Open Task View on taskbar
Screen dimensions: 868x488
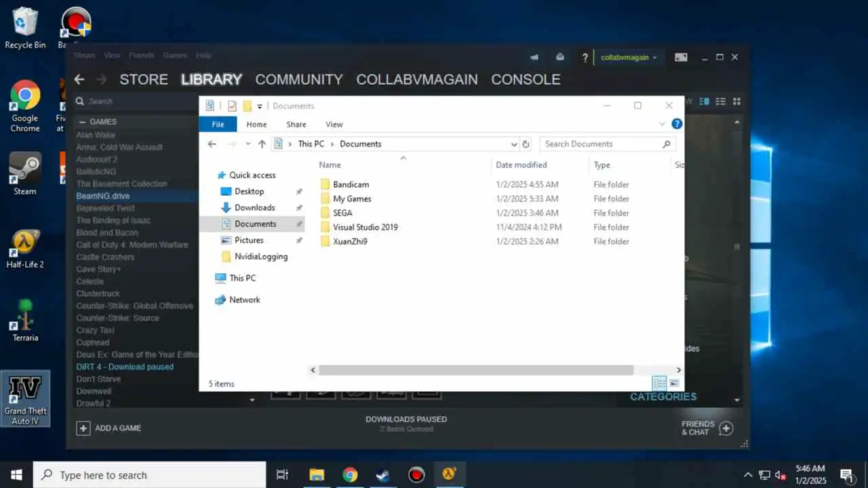282,474
